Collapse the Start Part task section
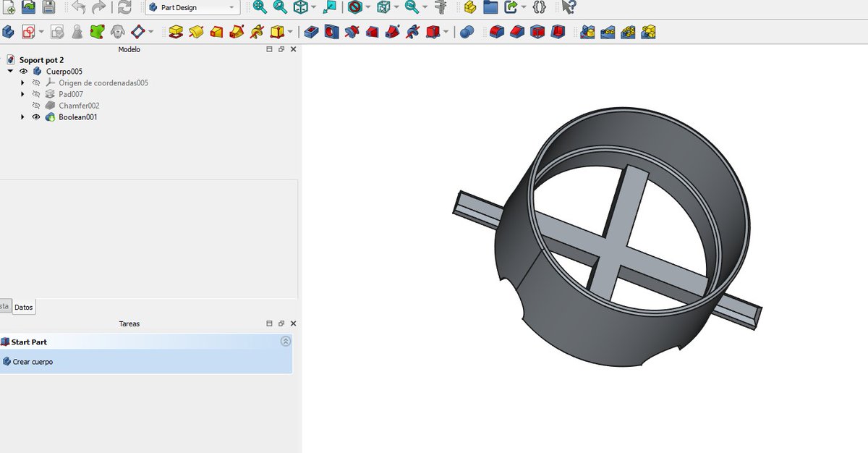Image resolution: width=868 pixels, height=453 pixels. (285, 342)
